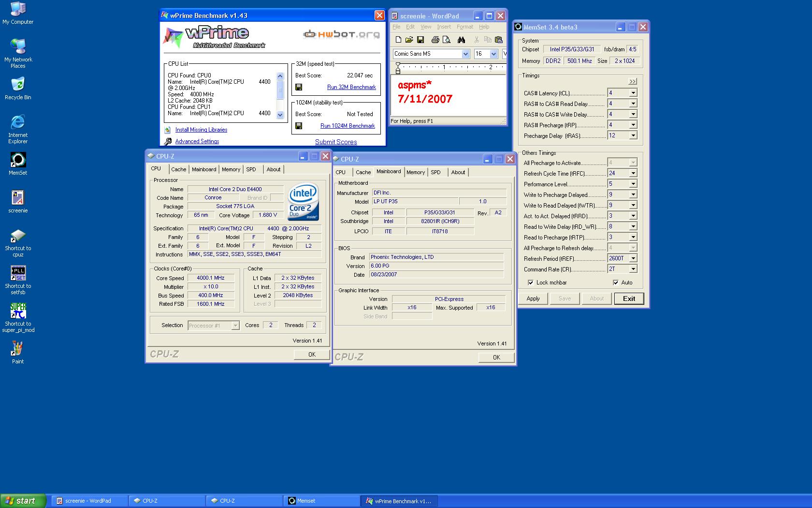Open the Refresh Cycle Time (tRFC) dropdown
Screen dimensions: 812x508
633,173
